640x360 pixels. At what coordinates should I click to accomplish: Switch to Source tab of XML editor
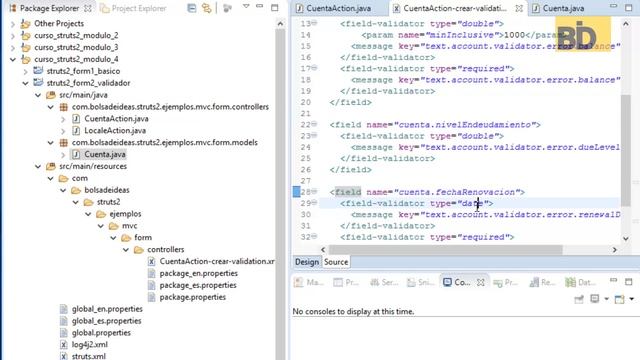tap(336, 262)
